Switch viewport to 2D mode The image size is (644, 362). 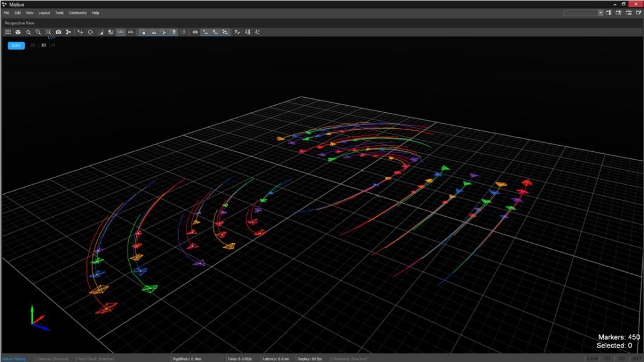(x=32, y=45)
